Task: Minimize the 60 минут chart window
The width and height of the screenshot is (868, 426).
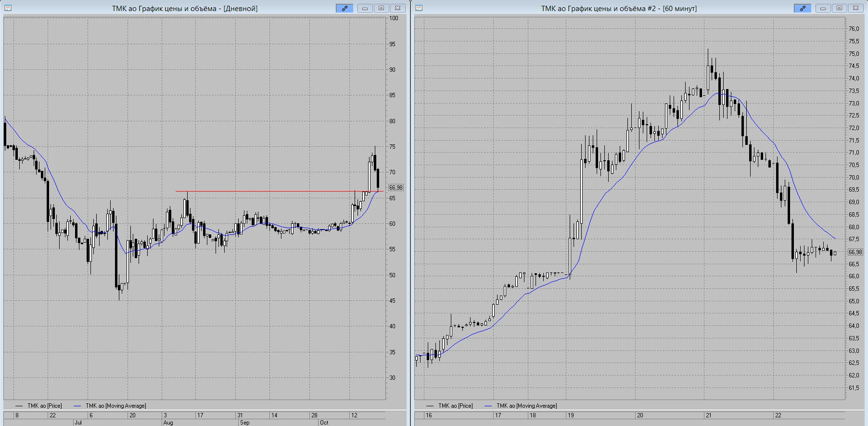Action: point(823,8)
